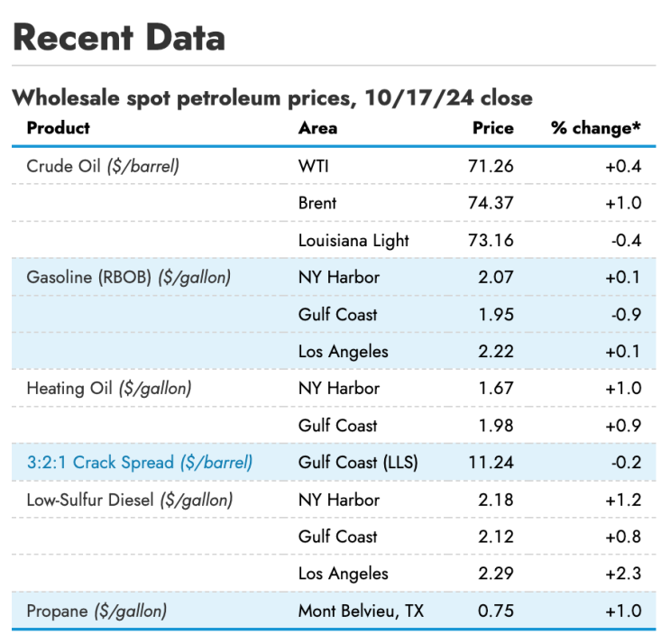The image size is (670, 644).
Task: Click the Heating Oil product label
Action: click(x=109, y=389)
